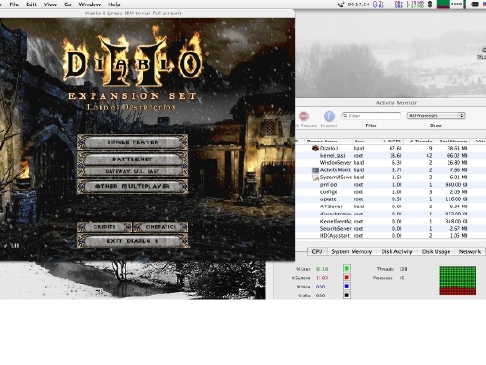Screen dimensions: 486x365
Task: Click the Credits button
Action: (105, 227)
